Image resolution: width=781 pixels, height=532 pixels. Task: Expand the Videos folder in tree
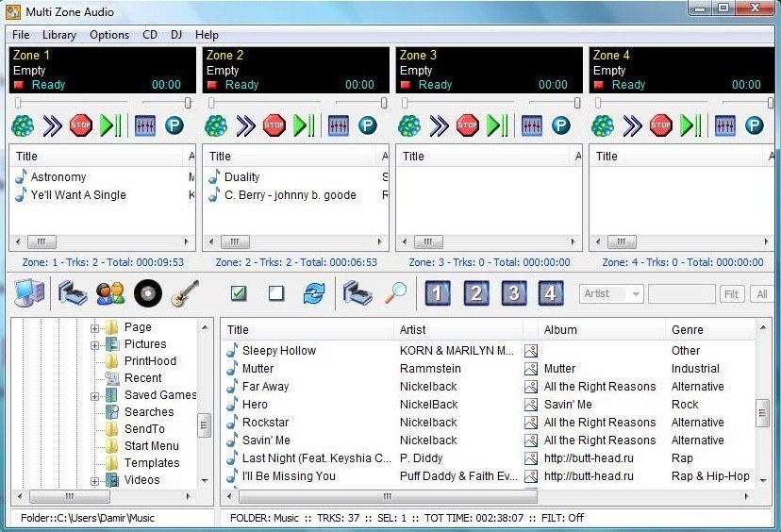point(94,481)
